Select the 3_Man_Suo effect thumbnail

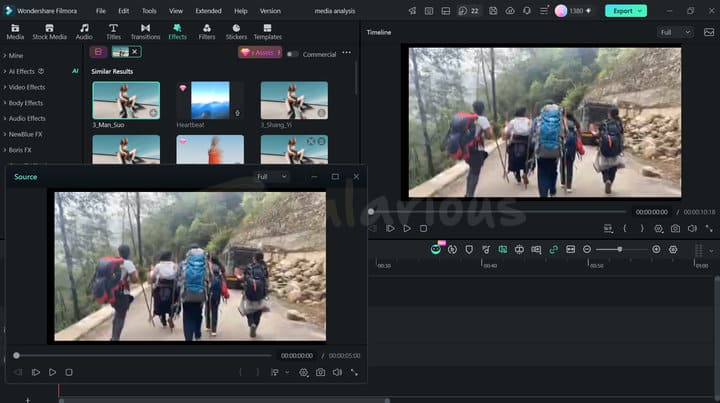click(126, 101)
